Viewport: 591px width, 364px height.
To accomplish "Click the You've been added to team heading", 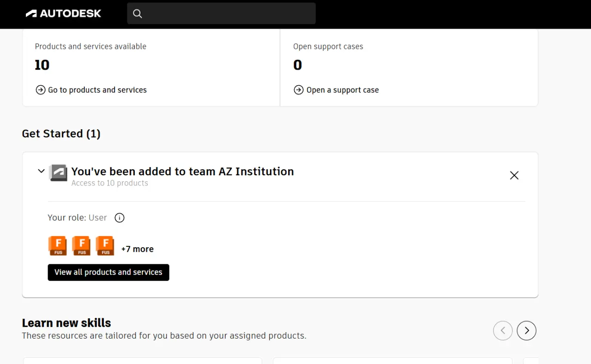I will 182,171.
